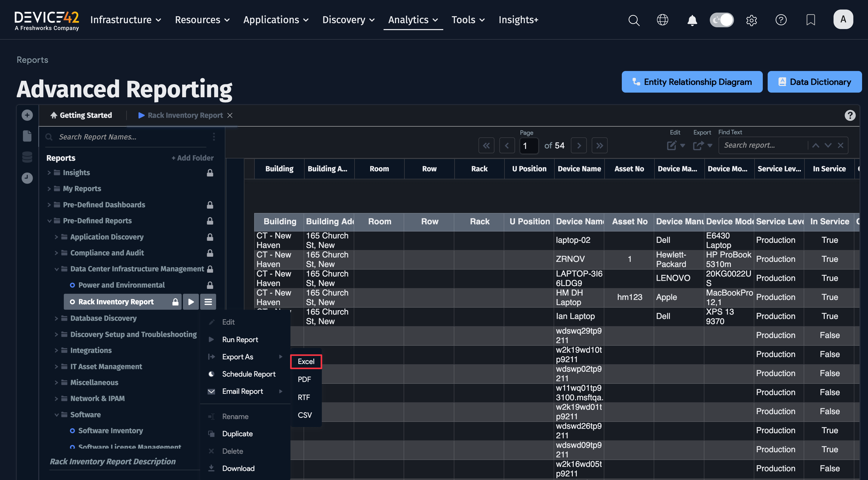The height and width of the screenshot is (480, 868).
Task: Click the Reports breadcrumb link
Action: [32, 60]
